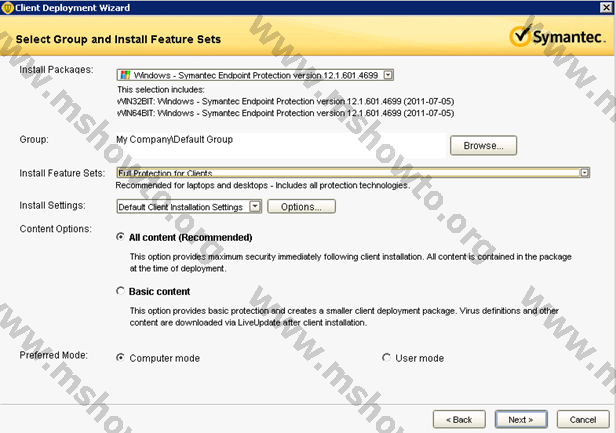Click the Content Options label
This screenshot has width=616, height=433.
55,229
